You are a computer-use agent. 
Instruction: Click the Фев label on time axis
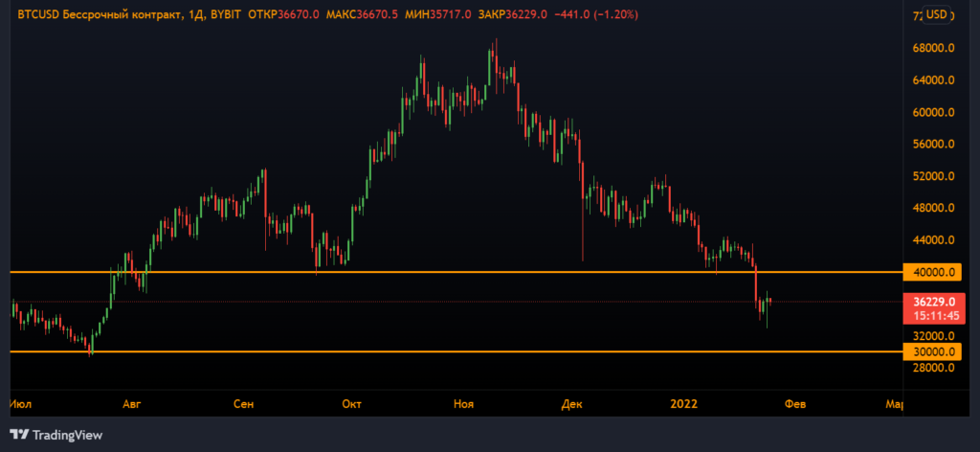(796, 404)
